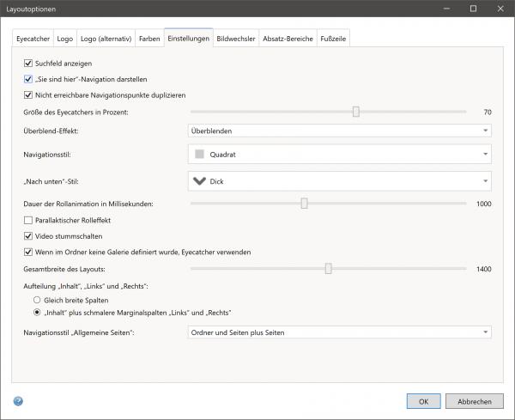Click the Dick chevron style icon
Viewport: 515px width, 420px height.
click(x=200, y=181)
